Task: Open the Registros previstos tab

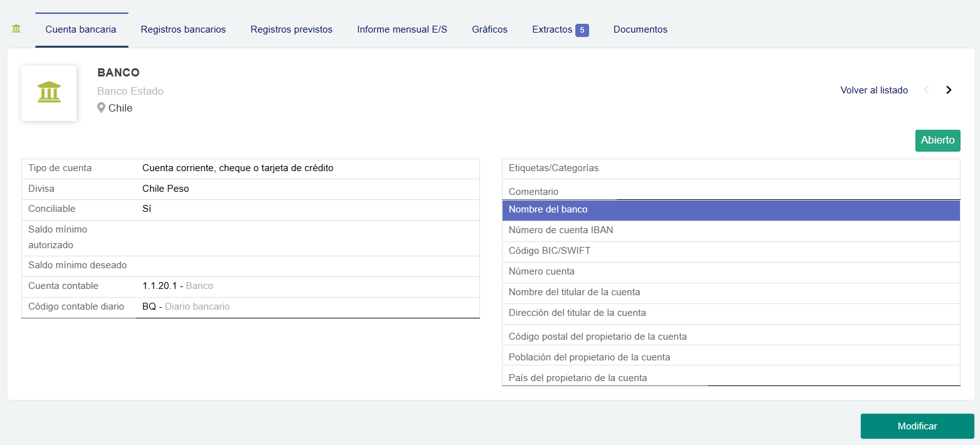Action: (291, 29)
